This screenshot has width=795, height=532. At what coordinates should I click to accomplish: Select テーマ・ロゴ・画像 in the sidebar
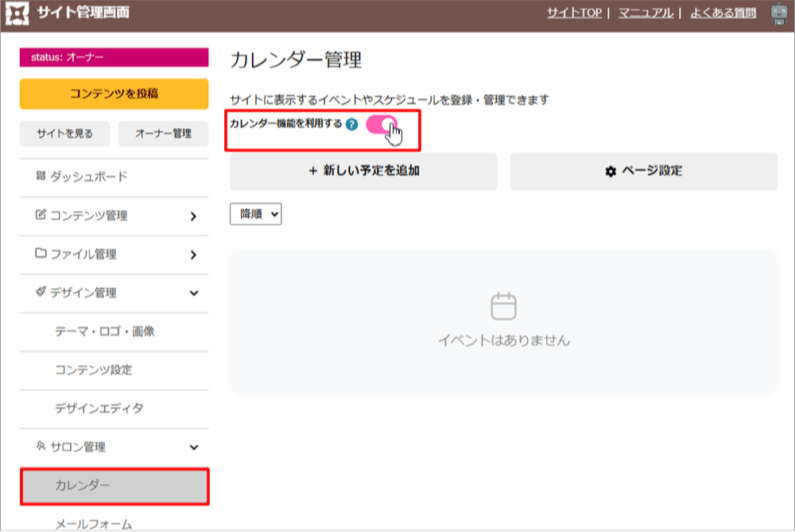pos(104,332)
